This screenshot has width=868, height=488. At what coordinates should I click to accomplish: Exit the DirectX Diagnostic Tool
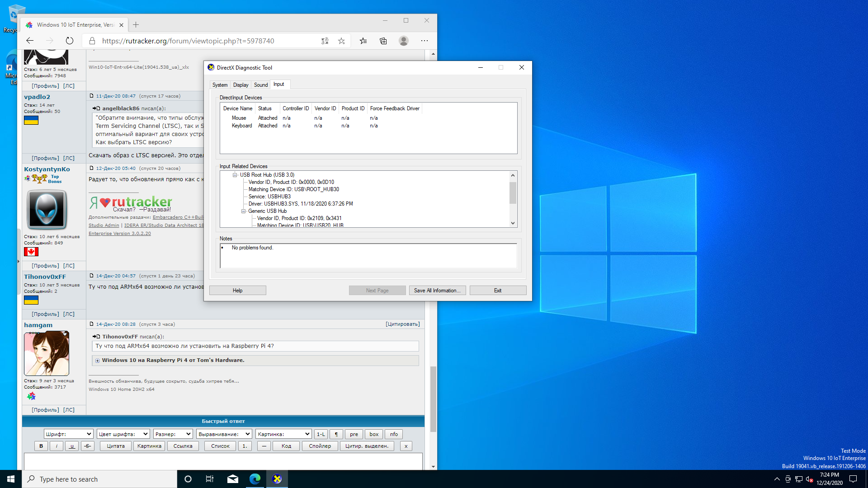pos(498,291)
